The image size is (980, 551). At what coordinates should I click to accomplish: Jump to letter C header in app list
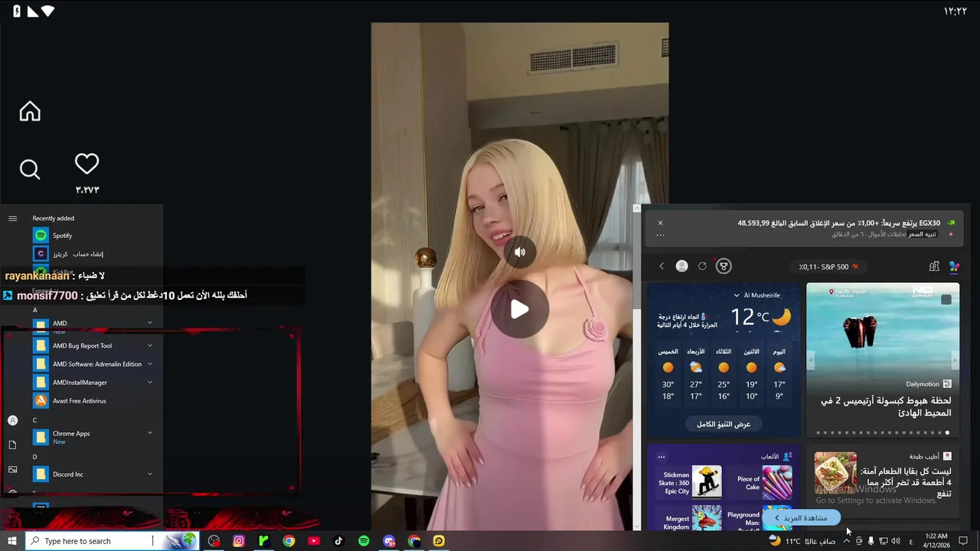(34, 420)
